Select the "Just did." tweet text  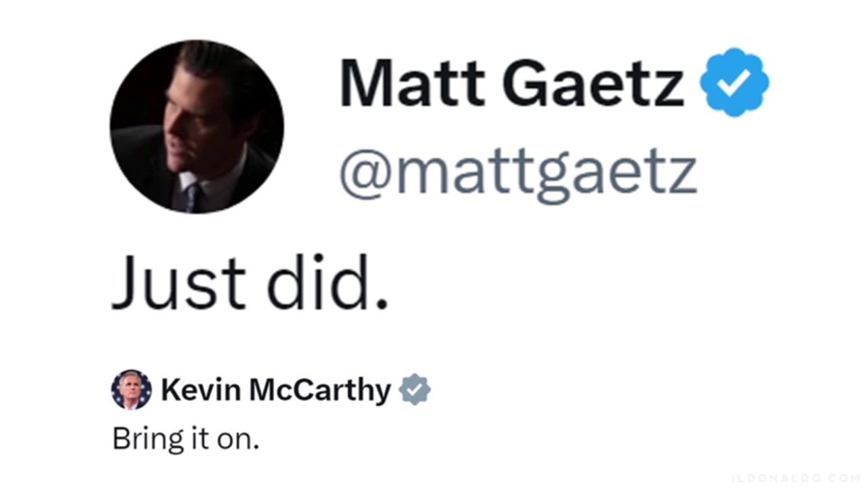(250, 283)
